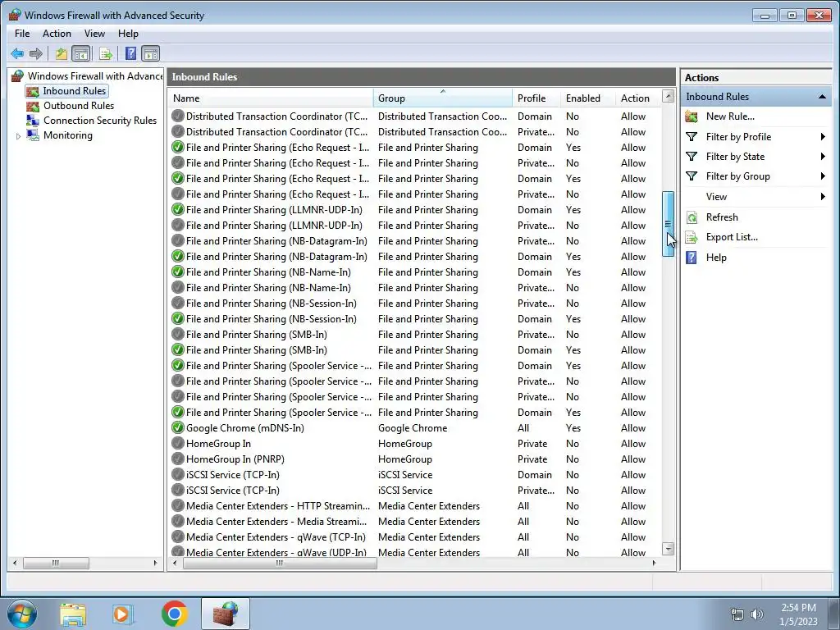Screen dimensions: 840x630
Task: Sort rules by the Name column header
Action: click(x=271, y=98)
